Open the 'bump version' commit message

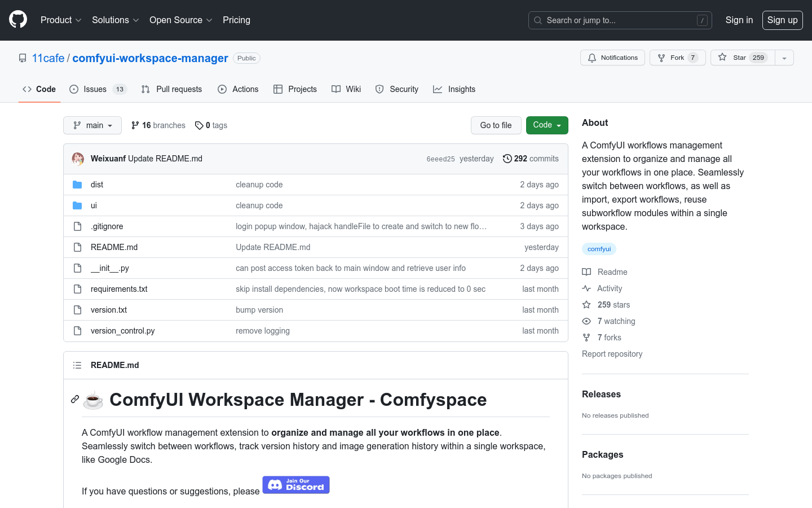click(x=259, y=310)
